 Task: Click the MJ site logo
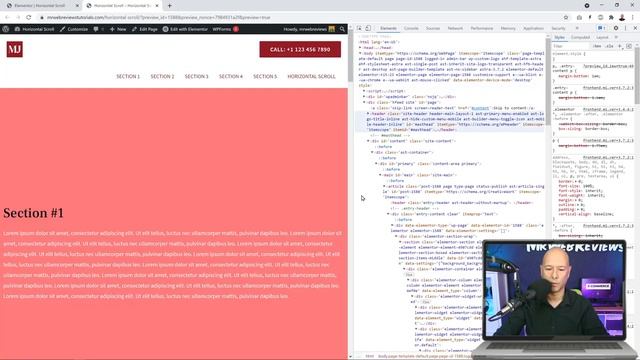[15, 49]
